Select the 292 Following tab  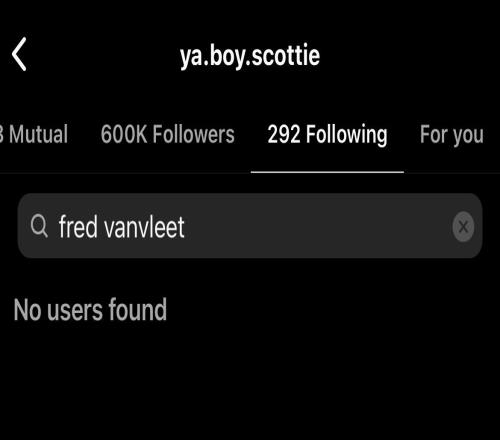pyautogui.click(x=327, y=134)
